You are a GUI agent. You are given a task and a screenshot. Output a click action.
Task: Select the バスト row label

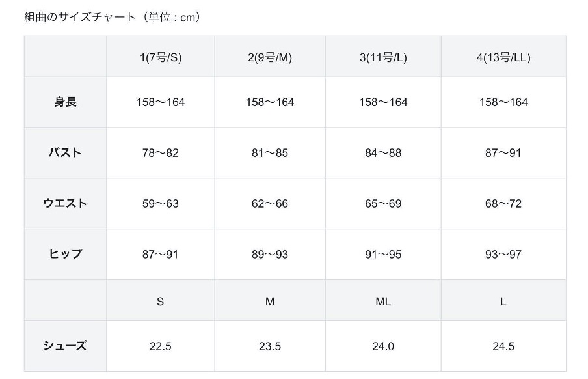tap(65, 153)
